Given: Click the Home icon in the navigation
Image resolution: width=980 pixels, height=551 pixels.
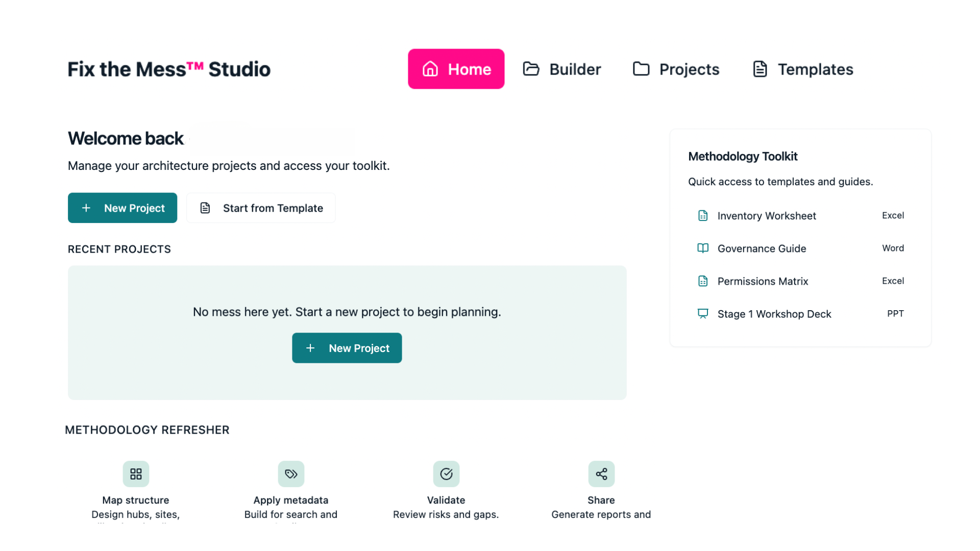Looking at the screenshot, I should [x=430, y=68].
